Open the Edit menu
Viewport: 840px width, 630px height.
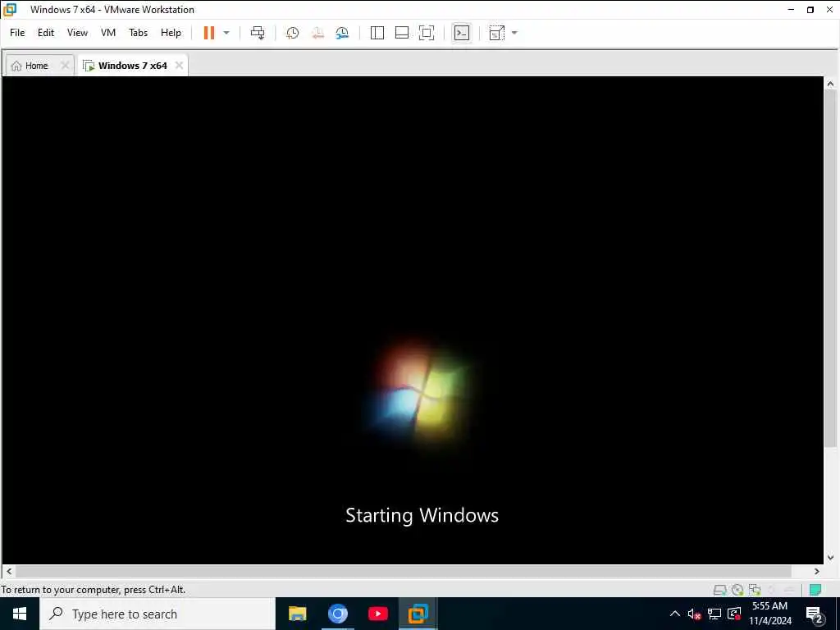(x=46, y=33)
